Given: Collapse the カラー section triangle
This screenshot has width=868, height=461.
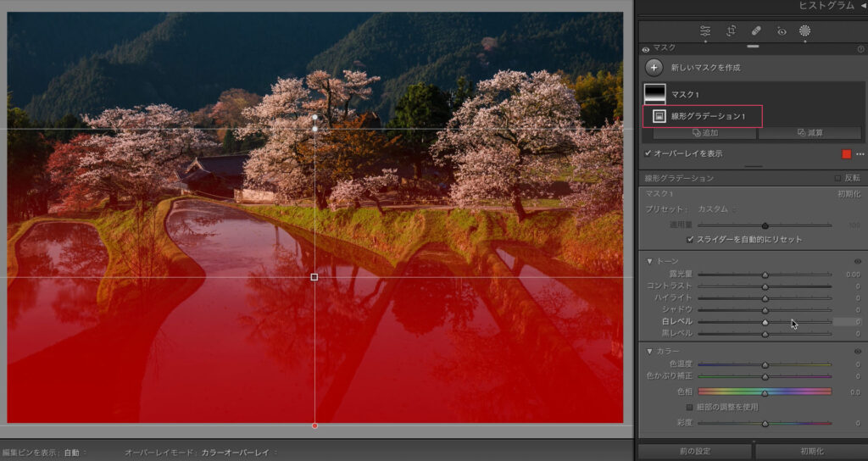Looking at the screenshot, I should (x=649, y=351).
